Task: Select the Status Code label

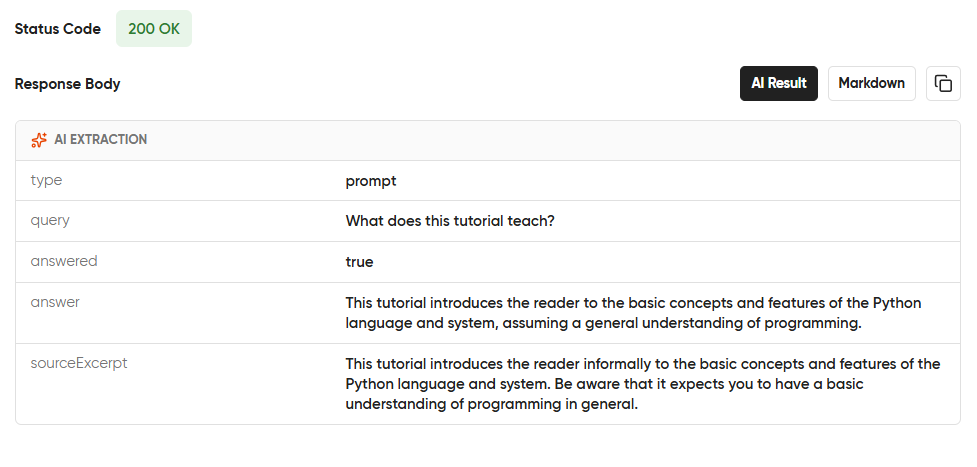Action: click(57, 29)
